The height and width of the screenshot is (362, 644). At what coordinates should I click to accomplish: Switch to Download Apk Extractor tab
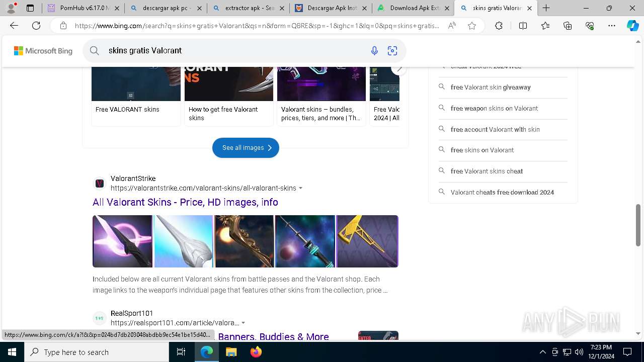(414, 8)
